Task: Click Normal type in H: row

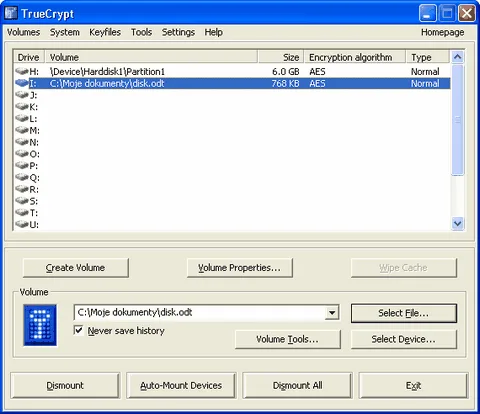Action: [x=425, y=72]
